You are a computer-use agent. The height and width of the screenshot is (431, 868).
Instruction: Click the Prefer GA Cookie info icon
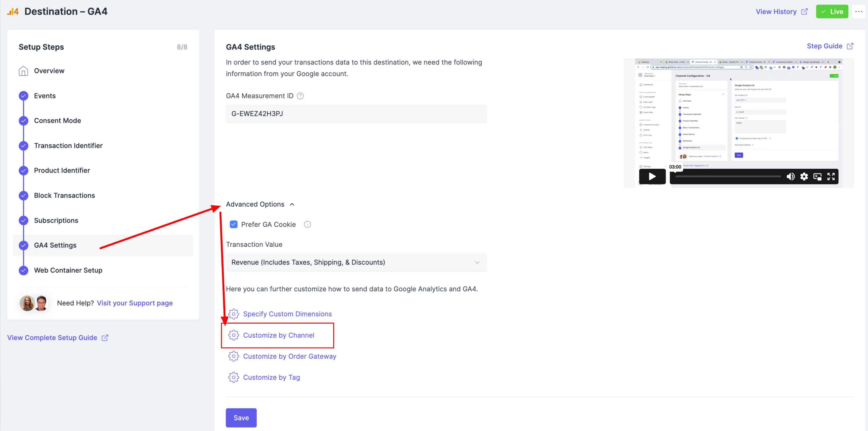[x=307, y=225]
